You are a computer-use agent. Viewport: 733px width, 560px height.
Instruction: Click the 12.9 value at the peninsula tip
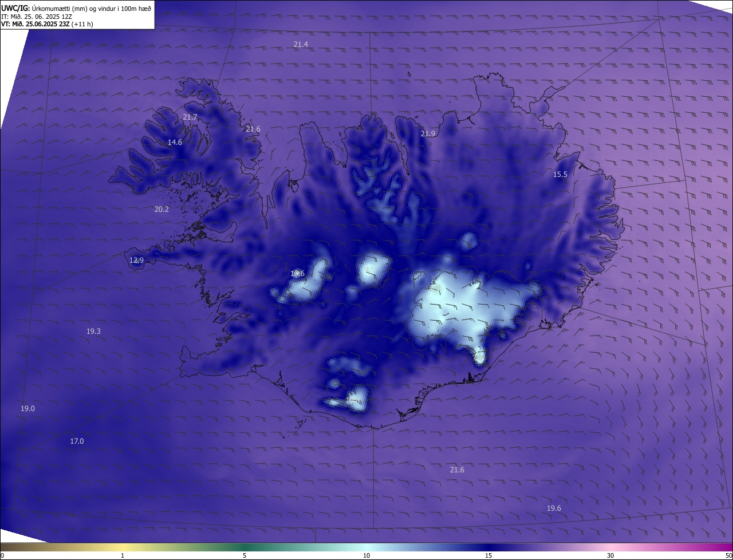[x=136, y=260]
